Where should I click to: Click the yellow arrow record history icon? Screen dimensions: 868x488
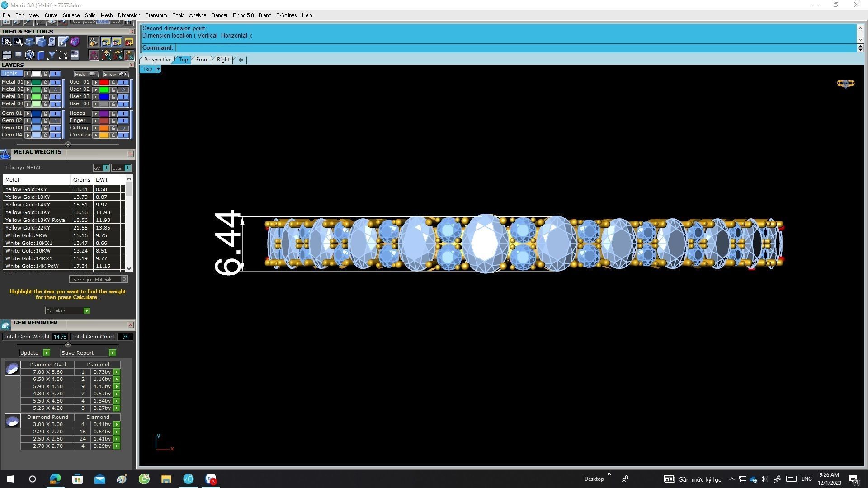117,42
